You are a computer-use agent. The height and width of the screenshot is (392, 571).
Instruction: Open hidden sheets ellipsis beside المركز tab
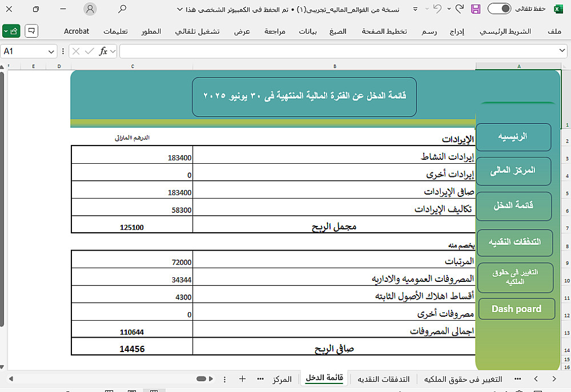[260, 379]
